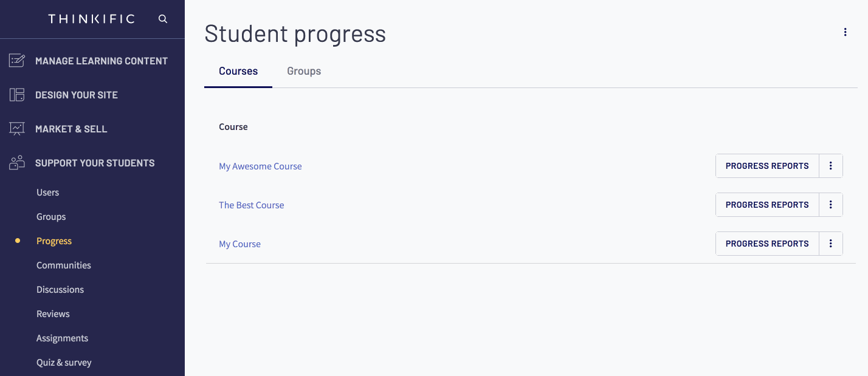Open the My Awesome Course link
Image resolution: width=868 pixels, height=376 pixels.
point(260,166)
